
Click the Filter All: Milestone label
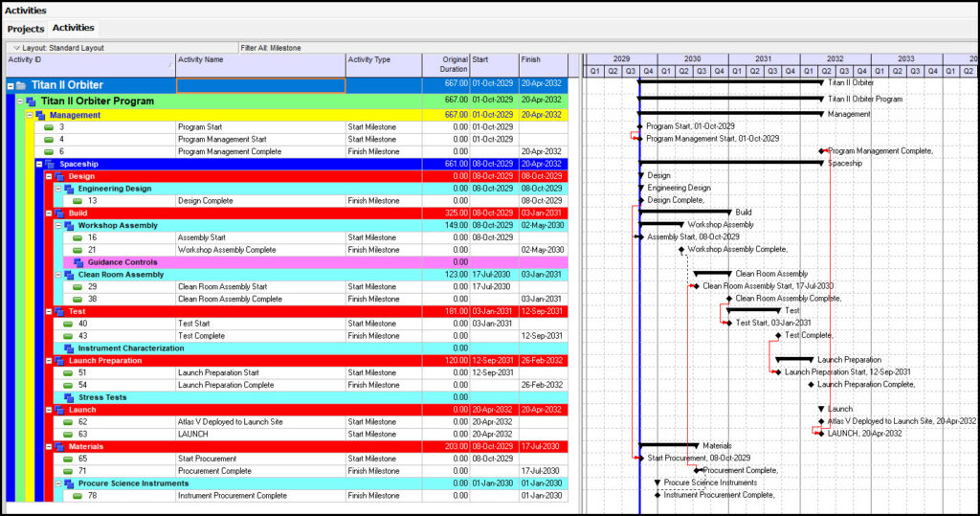(x=271, y=48)
